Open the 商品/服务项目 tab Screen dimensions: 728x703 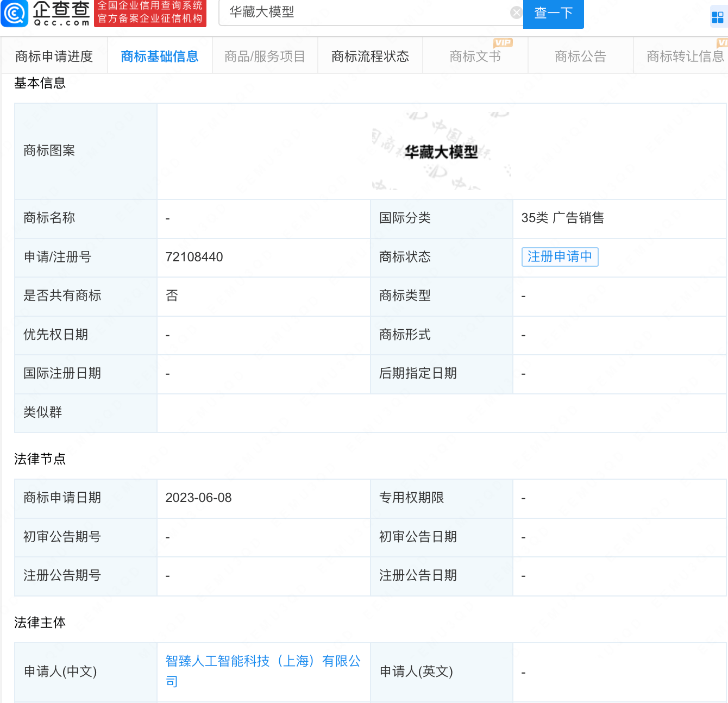tap(265, 55)
